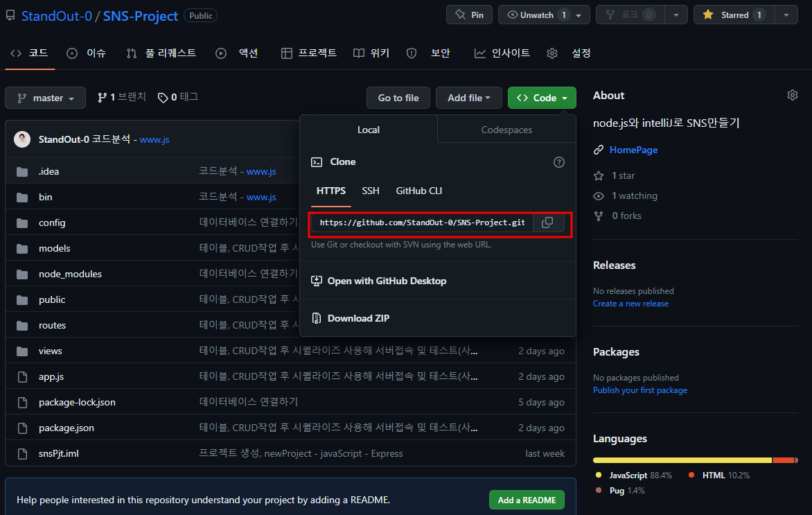Click the models folder icon
812x515 pixels.
(x=21, y=249)
